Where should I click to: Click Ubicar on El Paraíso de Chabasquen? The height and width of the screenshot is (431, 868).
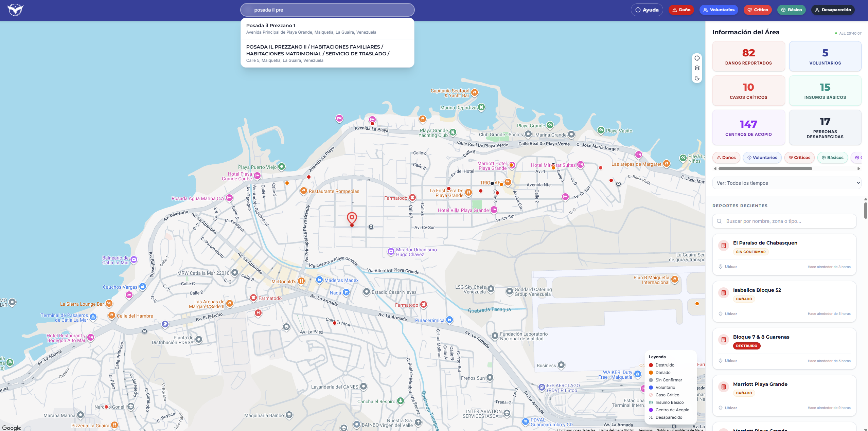point(728,267)
